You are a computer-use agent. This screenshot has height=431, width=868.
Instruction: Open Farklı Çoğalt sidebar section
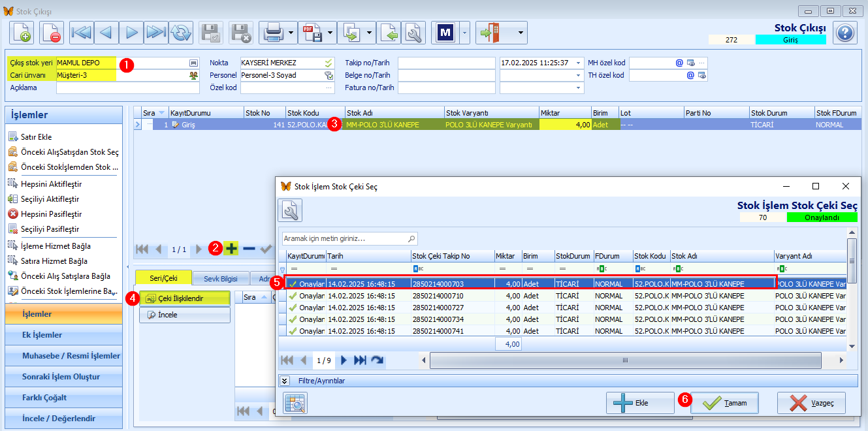click(63, 398)
